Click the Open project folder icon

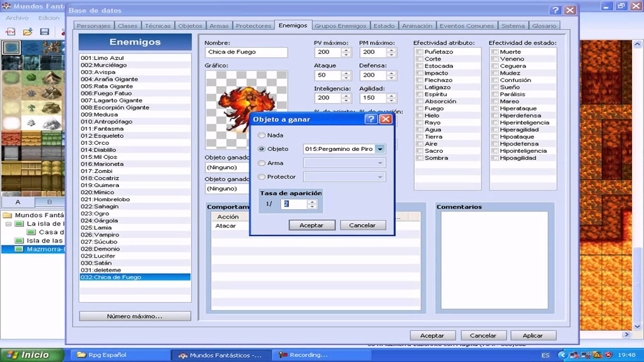[28, 31]
